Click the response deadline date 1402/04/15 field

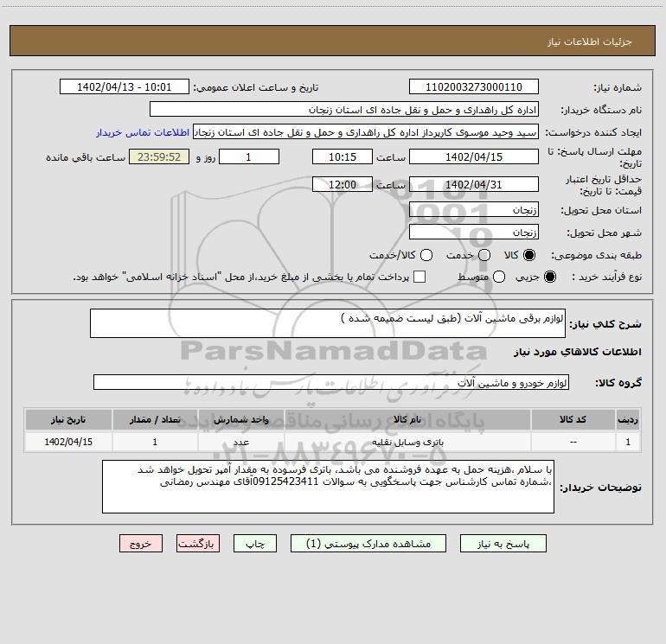(474, 156)
